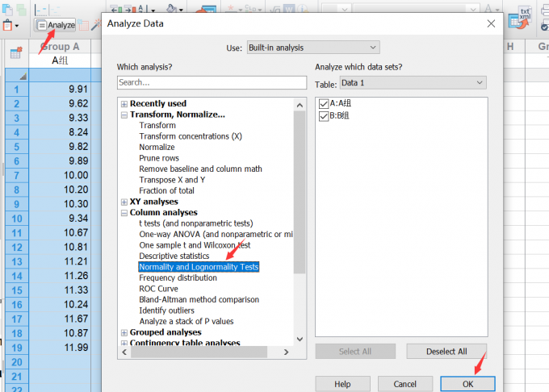This screenshot has height=392, width=549.
Task: Select Transpose X and Y
Action: coord(172,179)
